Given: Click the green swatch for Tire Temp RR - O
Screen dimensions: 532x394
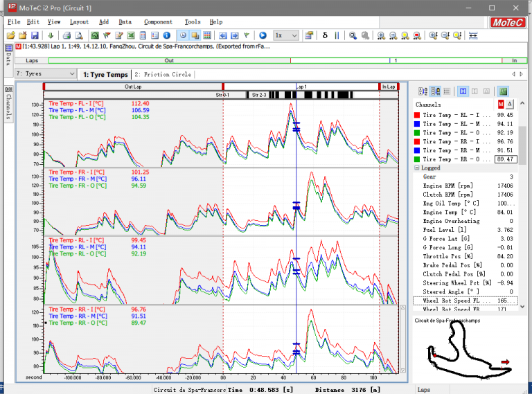Looking at the screenshot, I should [417, 159].
